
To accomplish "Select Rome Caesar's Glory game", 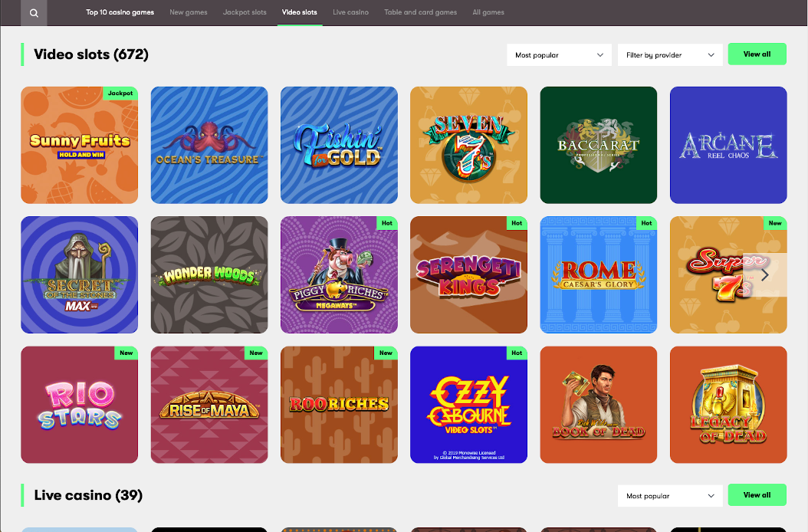I will (598, 274).
